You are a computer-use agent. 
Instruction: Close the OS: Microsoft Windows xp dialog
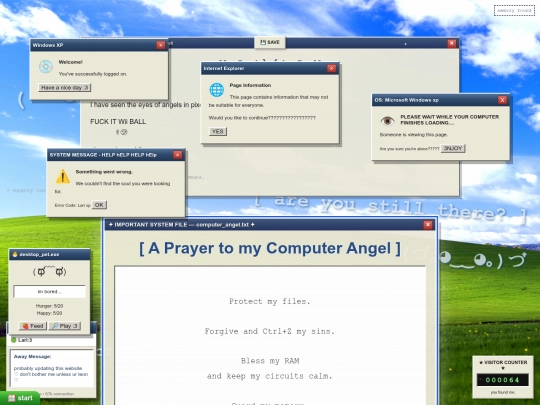click(x=502, y=100)
